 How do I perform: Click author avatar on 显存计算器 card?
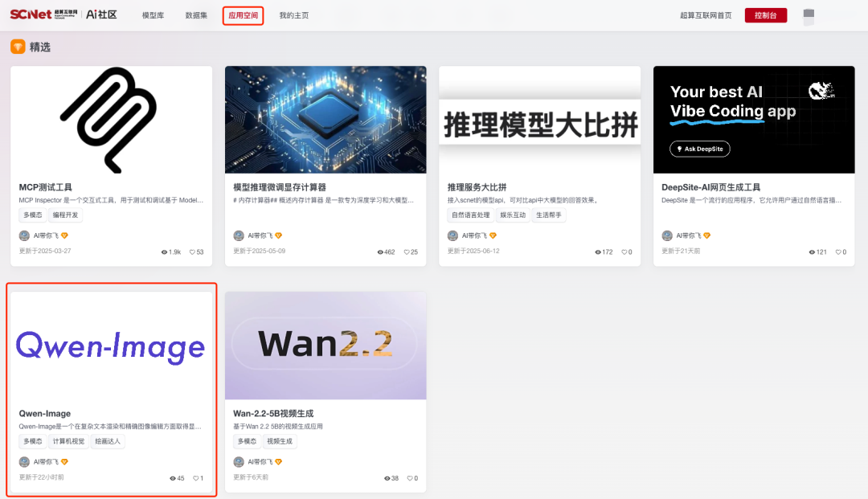pos(239,235)
